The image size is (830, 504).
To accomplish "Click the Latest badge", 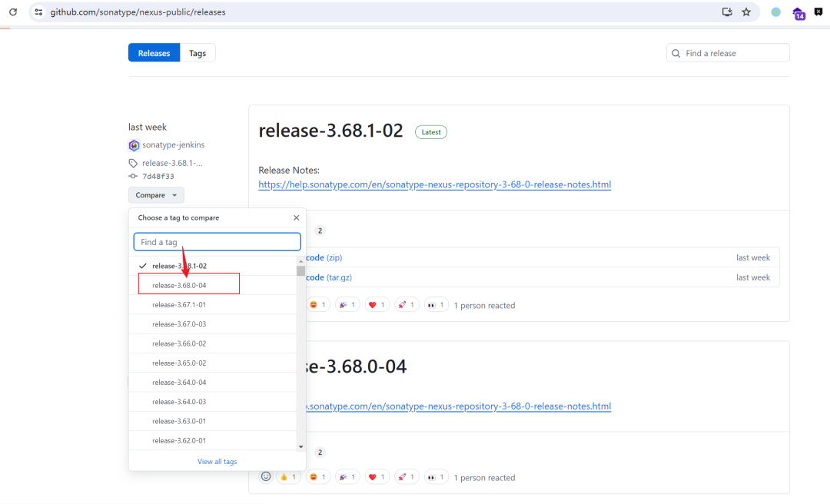I will (x=431, y=132).
